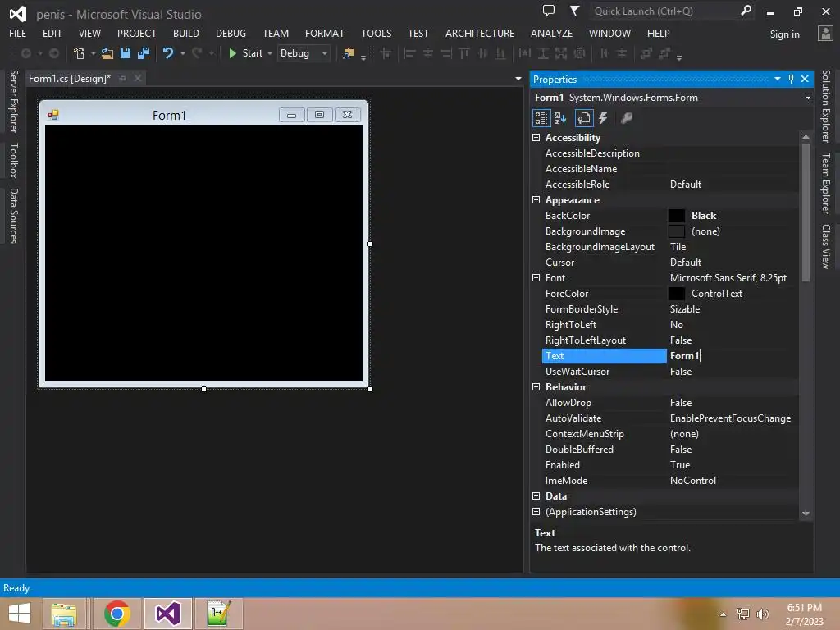This screenshot has height=630, width=840.
Task: Click the Find in Files toolbar icon
Action: click(349, 53)
